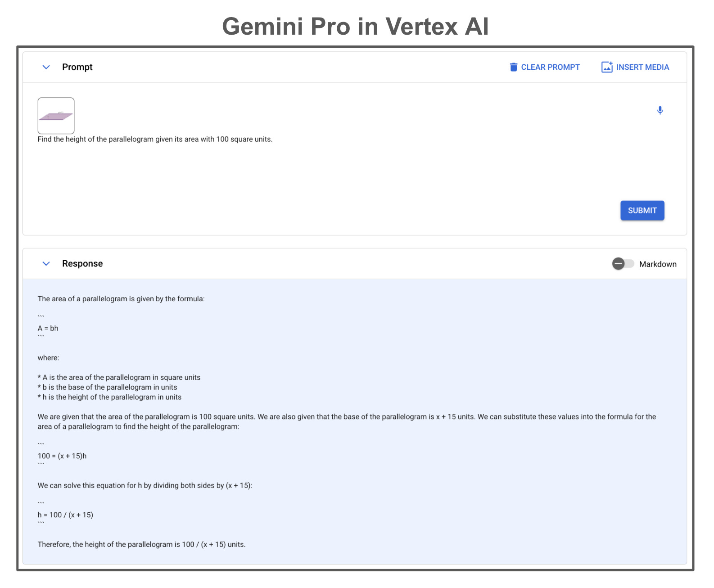Viewport: 714px width, 588px height.
Task: Click the equation 100 = (x + 15)h
Action: (62, 456)
